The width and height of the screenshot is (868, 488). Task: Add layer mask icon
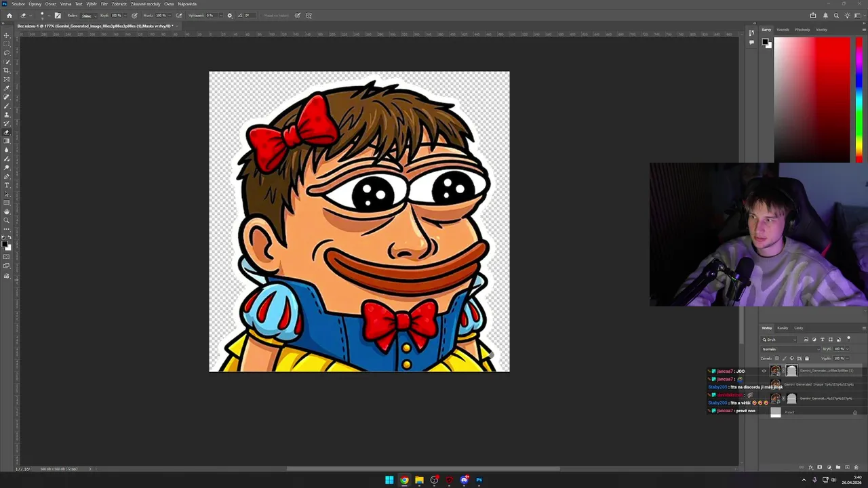tap(819, 467)
